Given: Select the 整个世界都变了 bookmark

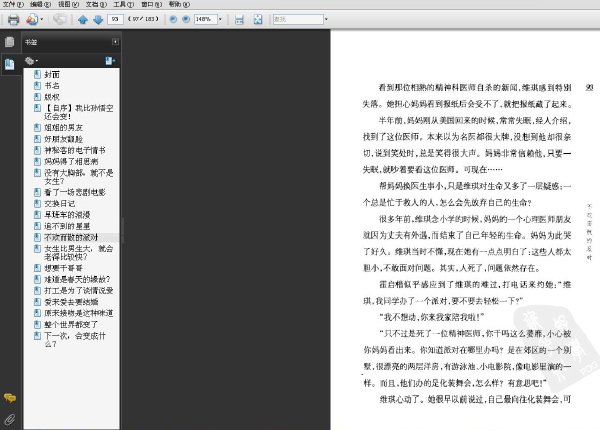Looking at the screenshot, I should pos(71,324).
